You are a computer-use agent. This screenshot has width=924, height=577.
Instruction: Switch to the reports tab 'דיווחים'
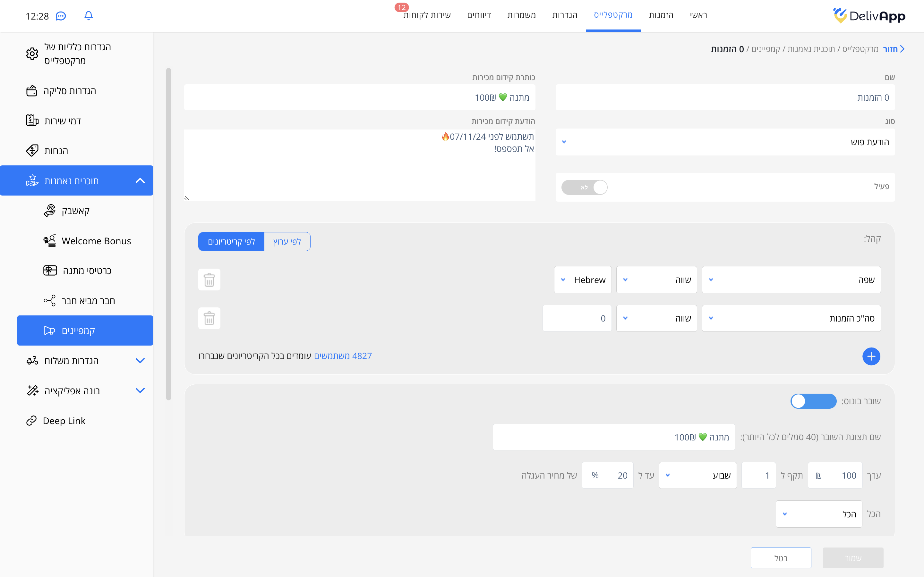(479, 15)
